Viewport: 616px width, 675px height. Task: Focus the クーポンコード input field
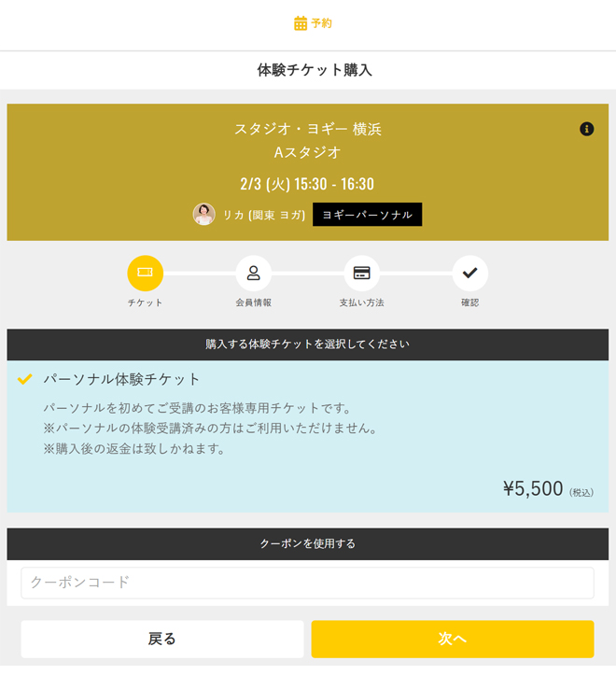point(307,583)
